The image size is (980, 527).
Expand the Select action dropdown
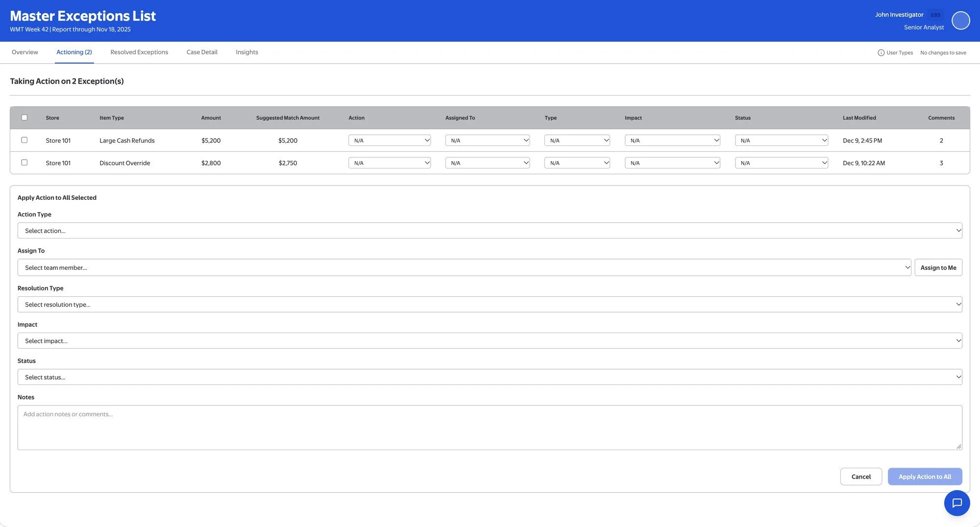point(490,231)
